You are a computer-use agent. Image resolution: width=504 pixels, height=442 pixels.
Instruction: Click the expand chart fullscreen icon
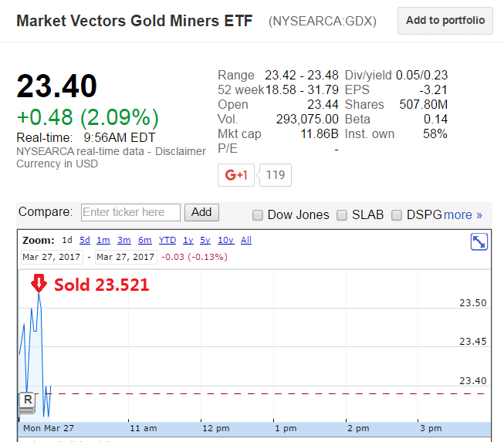coord(479,242)
